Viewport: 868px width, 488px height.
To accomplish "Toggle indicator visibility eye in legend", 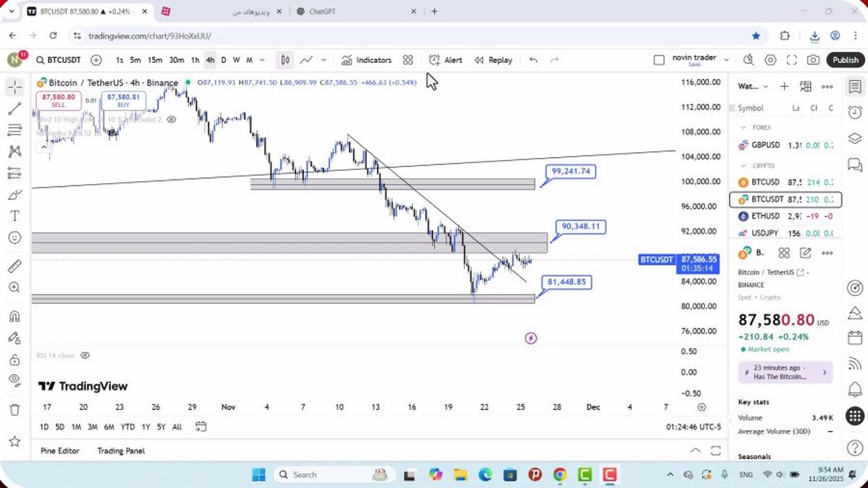I will tap(171, 119).
